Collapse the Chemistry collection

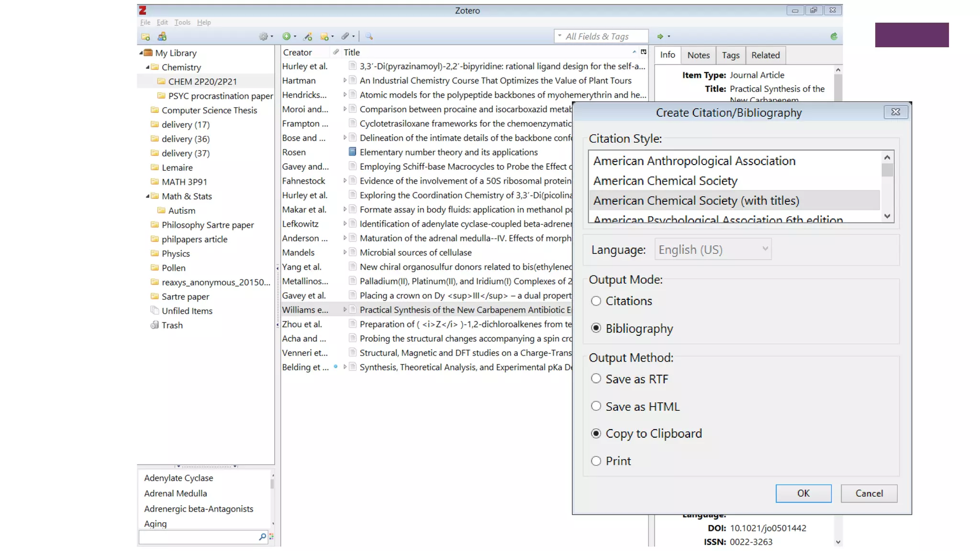pyautogui.click(x=147, y=67)
